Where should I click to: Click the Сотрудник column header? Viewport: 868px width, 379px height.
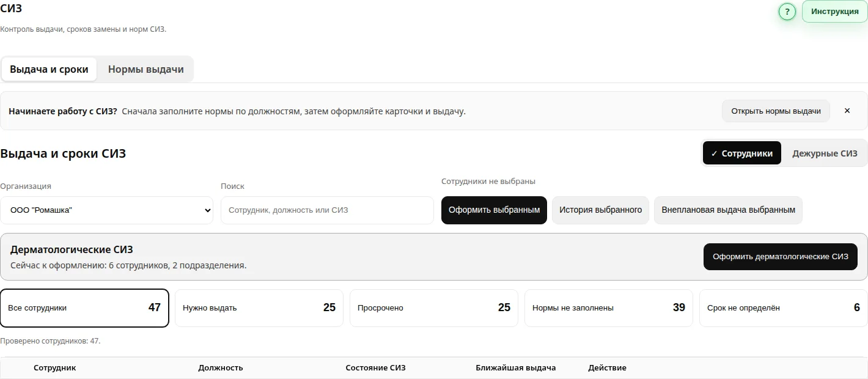coord(55,368)
